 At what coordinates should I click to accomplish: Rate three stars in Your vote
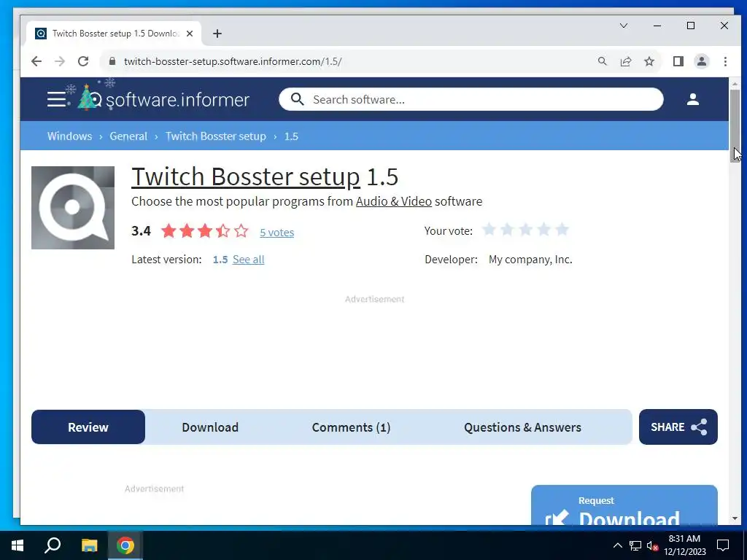[x=525, y=230]
